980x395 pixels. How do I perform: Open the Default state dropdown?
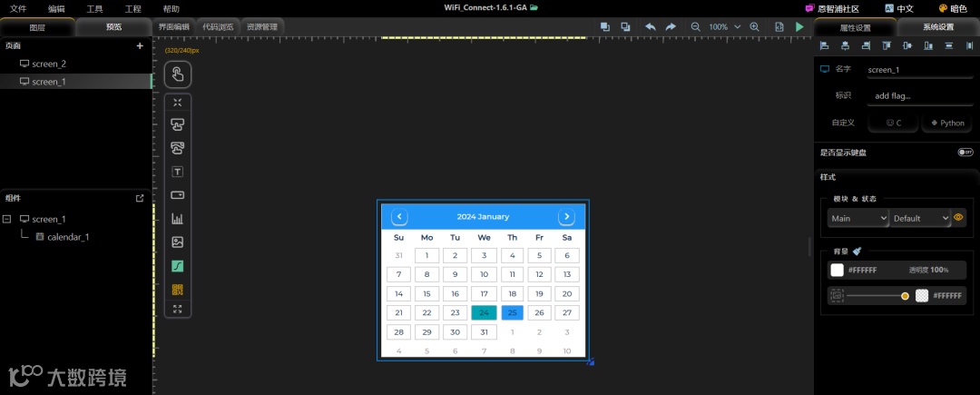920,218
